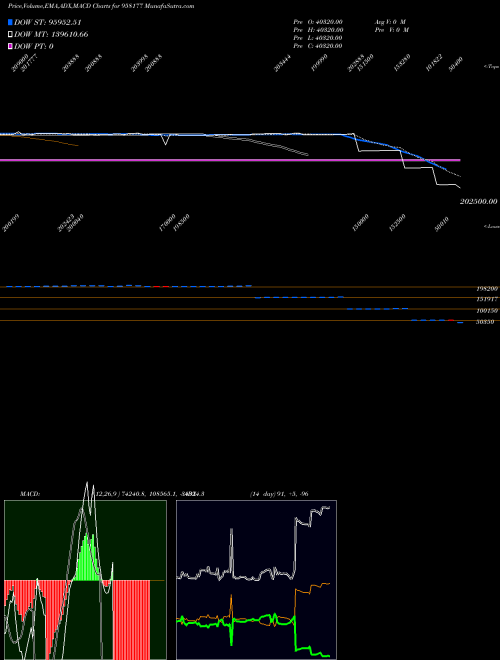Open the MACD histogram chart panel
The height and width of the screenshot is (660, 500).
click(x=85, y=580)
